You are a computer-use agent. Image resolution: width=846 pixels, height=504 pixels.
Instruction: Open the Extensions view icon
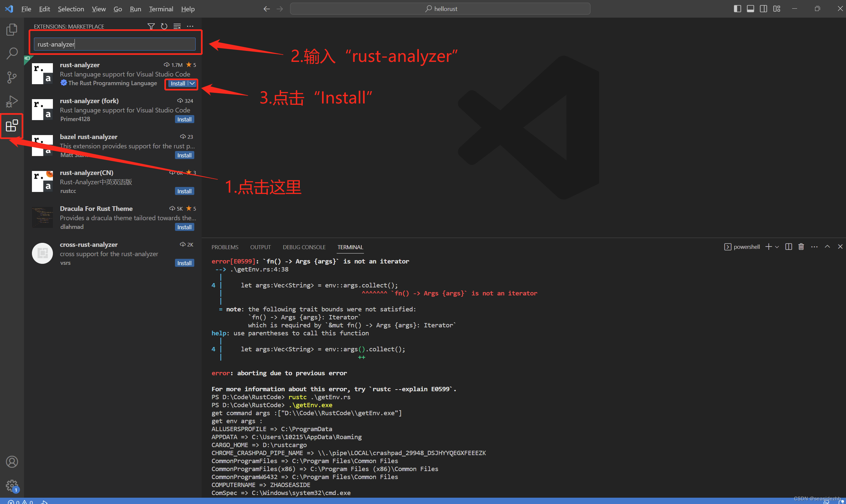point(12,126)
